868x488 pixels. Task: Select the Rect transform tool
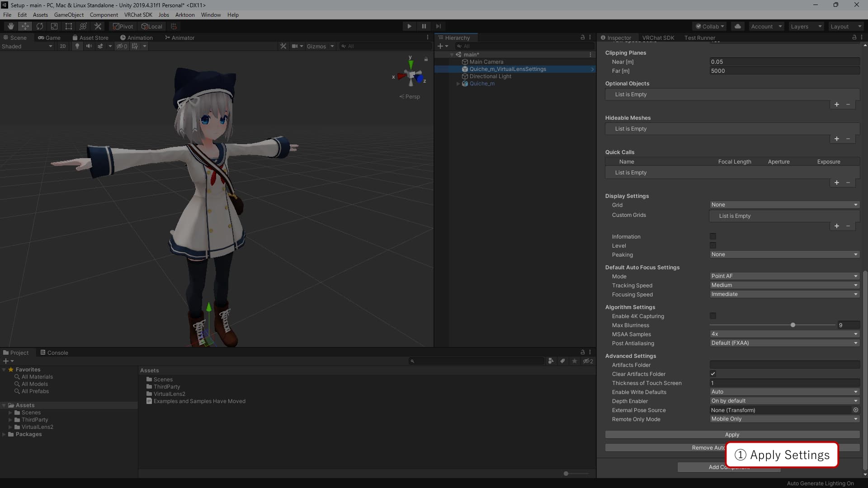click(x=69, y=26)
